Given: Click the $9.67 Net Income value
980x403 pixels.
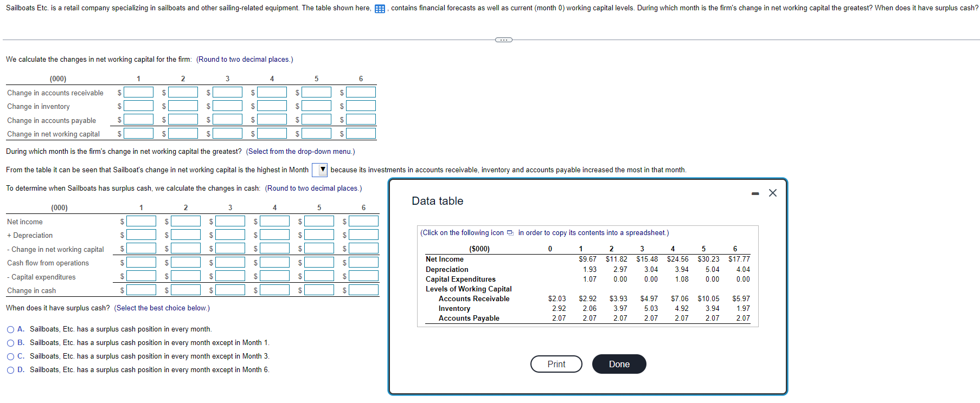Looking at the screenshot, I should (587, 259).
